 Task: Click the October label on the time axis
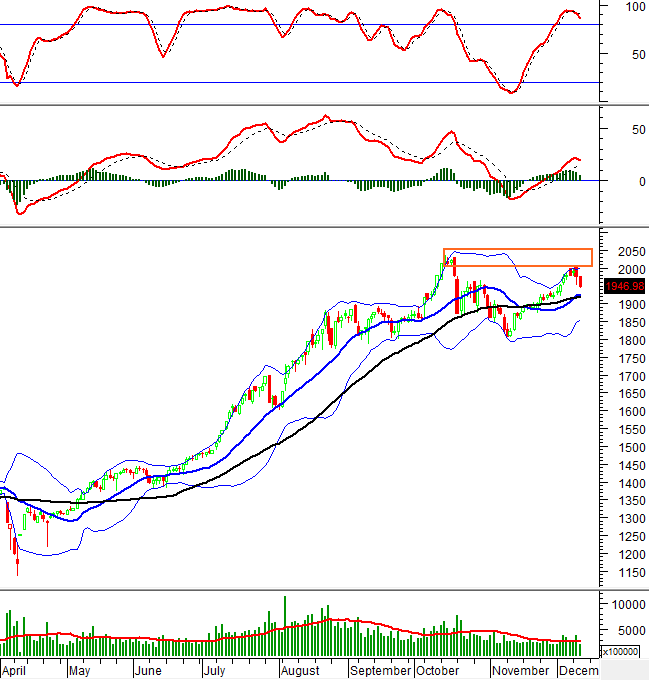tap(437, 670)
